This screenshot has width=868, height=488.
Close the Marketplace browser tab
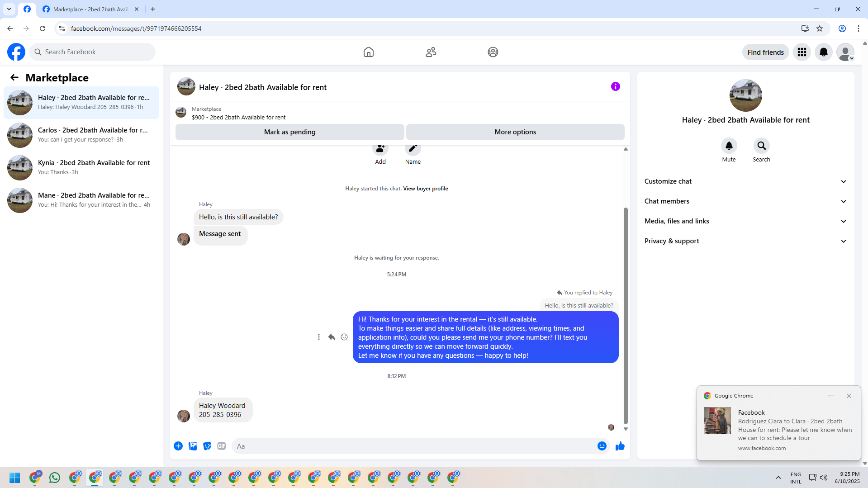point(137,9)
